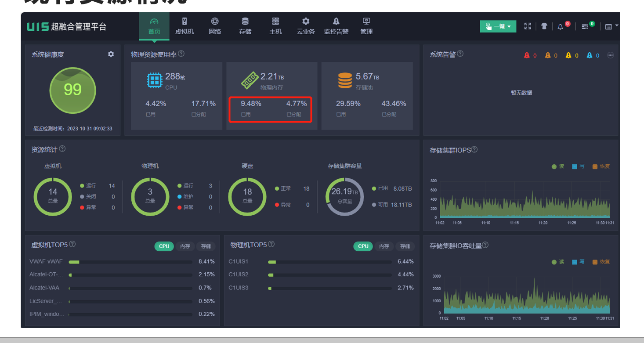Open the system health settings gear
Image resolution: width=644 pixels, height=343 pixels.
point(111,54)
